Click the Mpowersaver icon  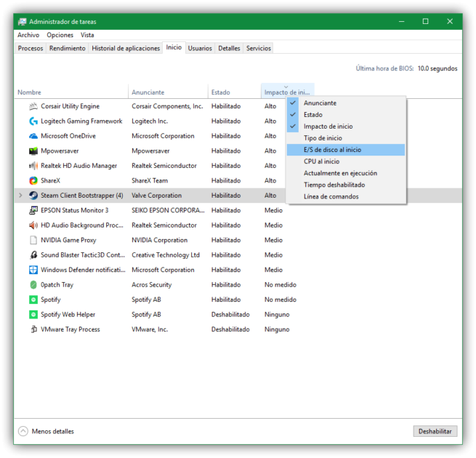33,151
